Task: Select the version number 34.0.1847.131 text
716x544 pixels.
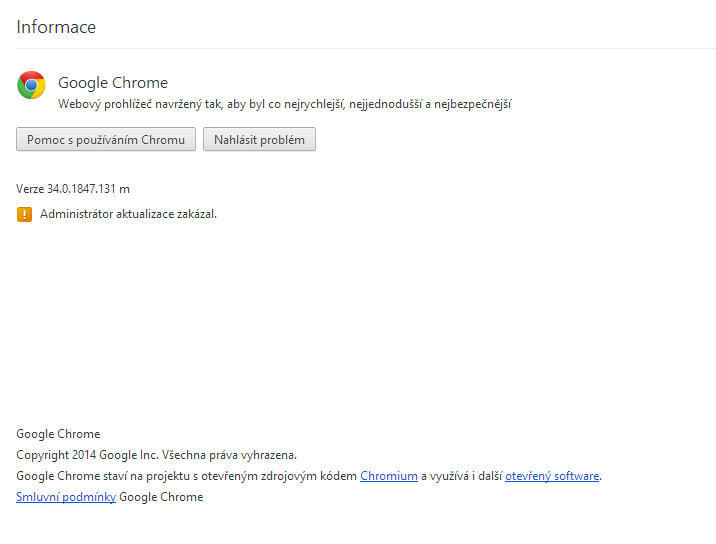Action: click(x=88, y=189)
